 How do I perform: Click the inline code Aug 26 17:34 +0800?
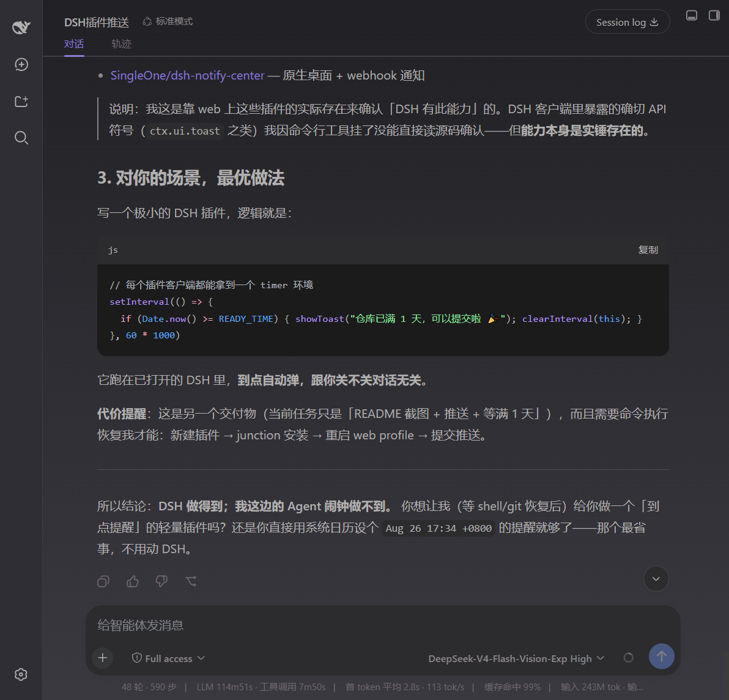(439, 529)
